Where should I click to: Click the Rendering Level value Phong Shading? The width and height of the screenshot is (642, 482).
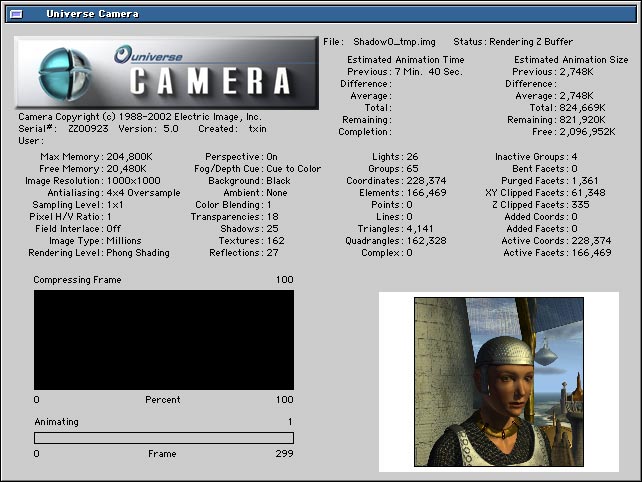tap(138, 253)
